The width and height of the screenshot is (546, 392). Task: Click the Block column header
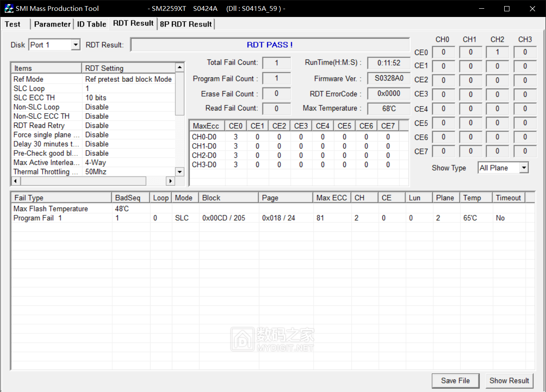(228, 198)
